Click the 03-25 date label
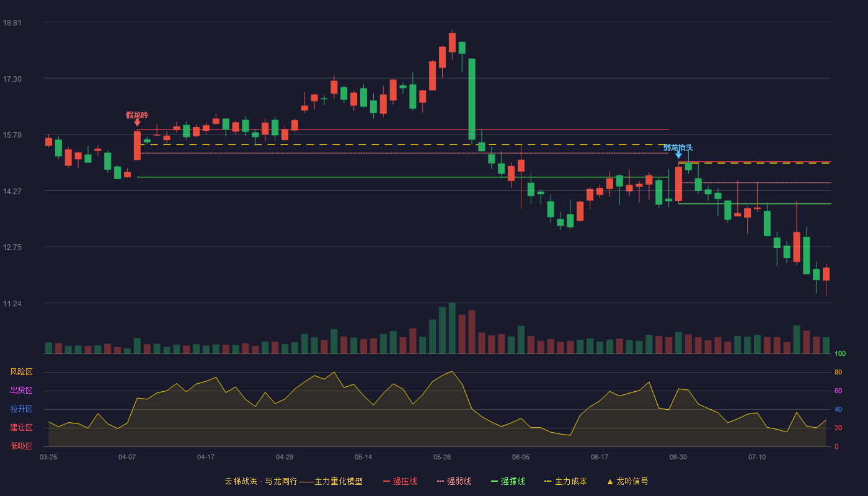Screen dimensions: 868x496 pos(48,457)
